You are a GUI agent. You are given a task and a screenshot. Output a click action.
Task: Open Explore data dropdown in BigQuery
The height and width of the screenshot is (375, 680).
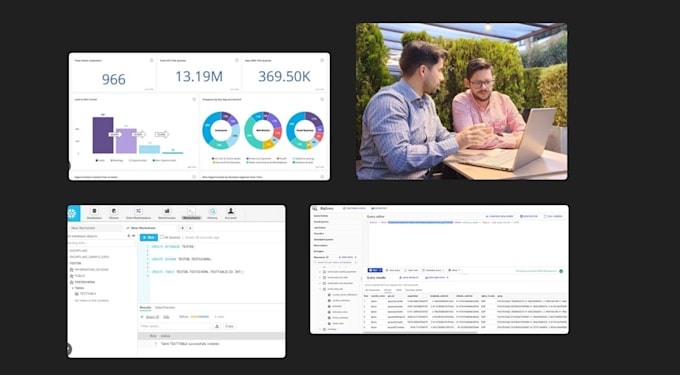(x=436, y=277)
